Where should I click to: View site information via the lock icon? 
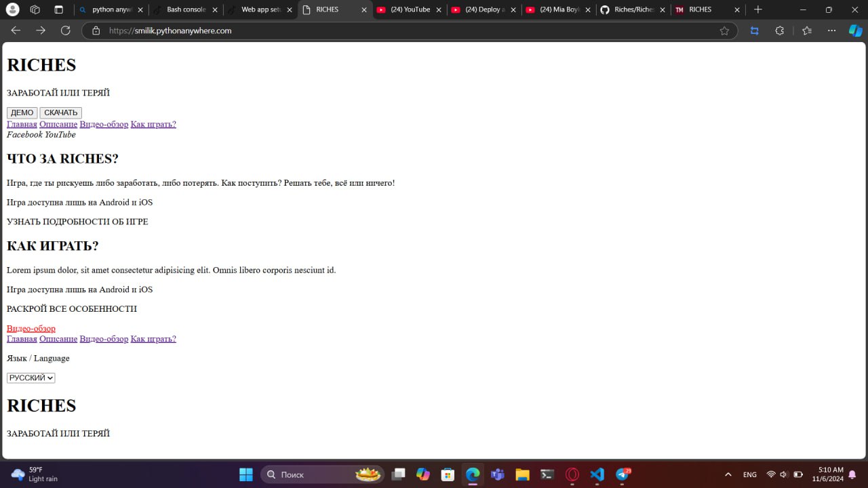pyautogui.click(x=96, y=30)
